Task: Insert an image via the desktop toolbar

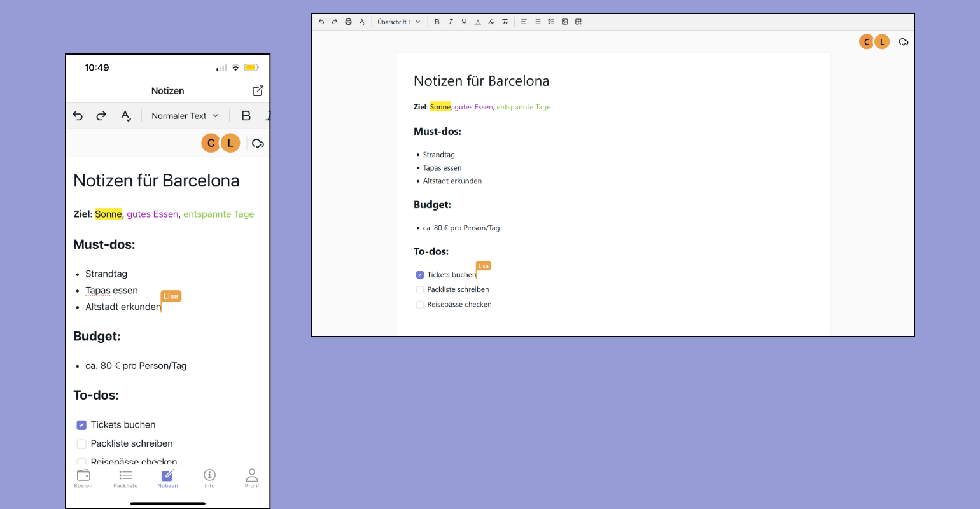Action: coord(564,22)
